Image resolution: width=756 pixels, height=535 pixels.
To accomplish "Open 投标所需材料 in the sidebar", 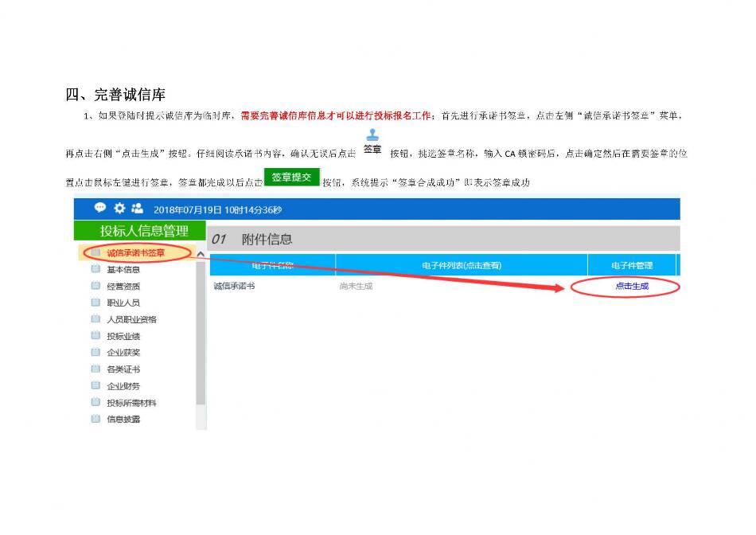I will pyautogui.click(x=131, y=403).
